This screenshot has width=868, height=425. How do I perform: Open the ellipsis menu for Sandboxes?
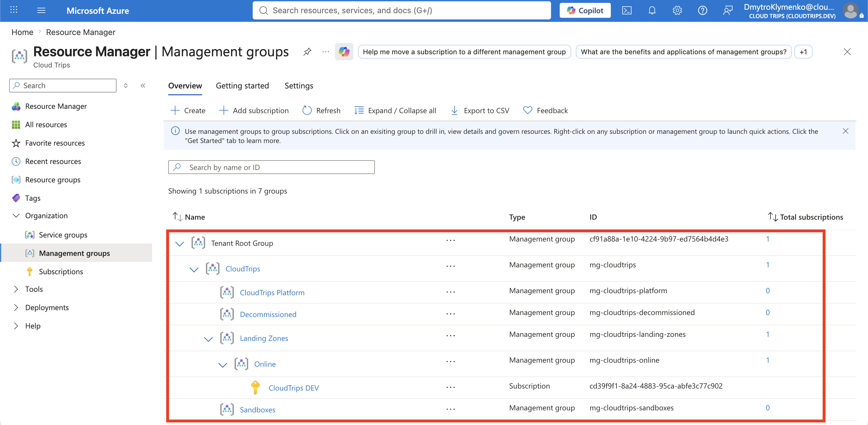coord(450,409)
